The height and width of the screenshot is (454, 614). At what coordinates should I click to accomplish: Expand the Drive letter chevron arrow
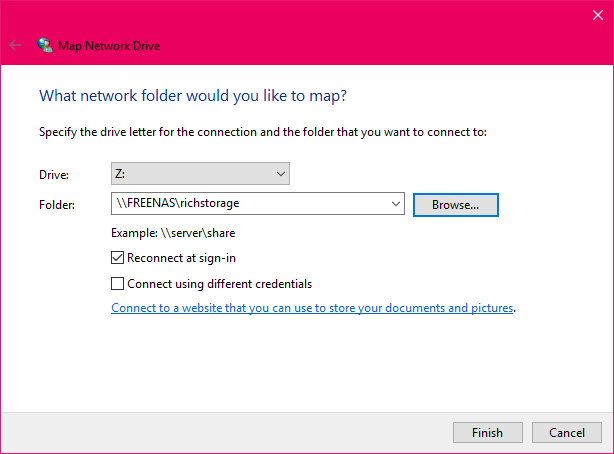point(279,174)
